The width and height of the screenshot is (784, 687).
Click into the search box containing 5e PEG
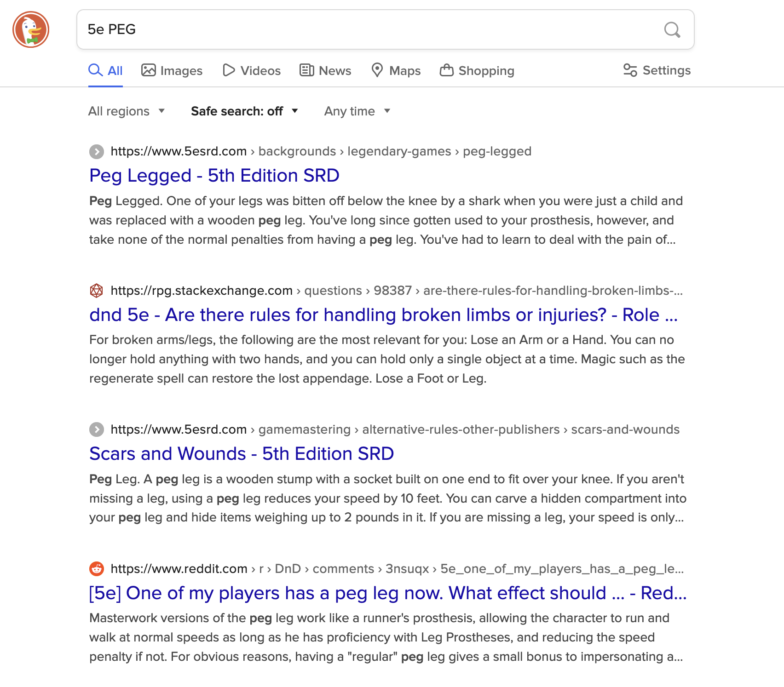click(368, 29)
